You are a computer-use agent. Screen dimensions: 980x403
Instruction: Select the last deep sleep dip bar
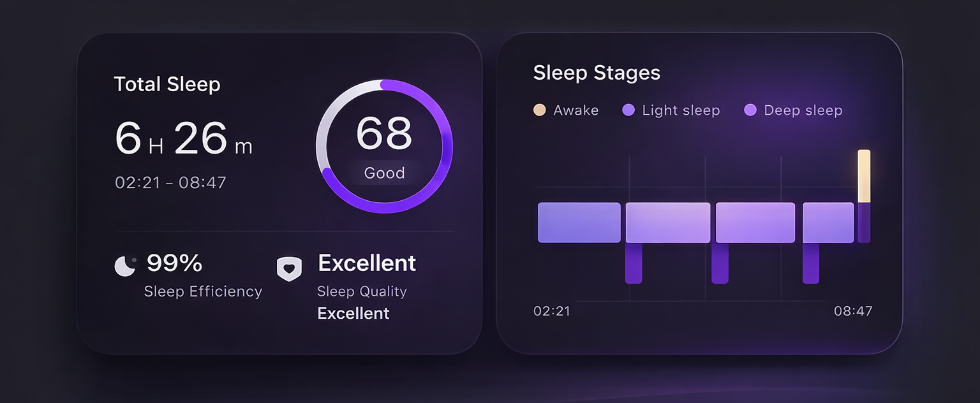pyautogui.click(x=811, y=263)
